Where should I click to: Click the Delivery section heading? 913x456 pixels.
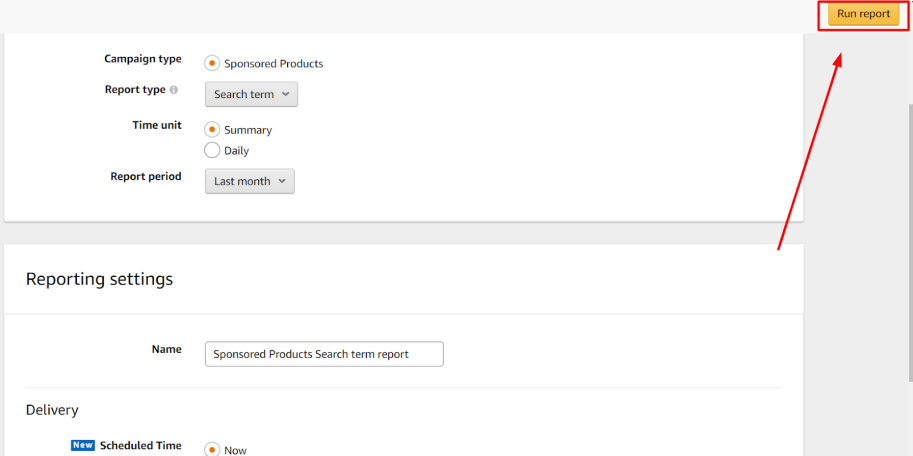coord(52,410)
